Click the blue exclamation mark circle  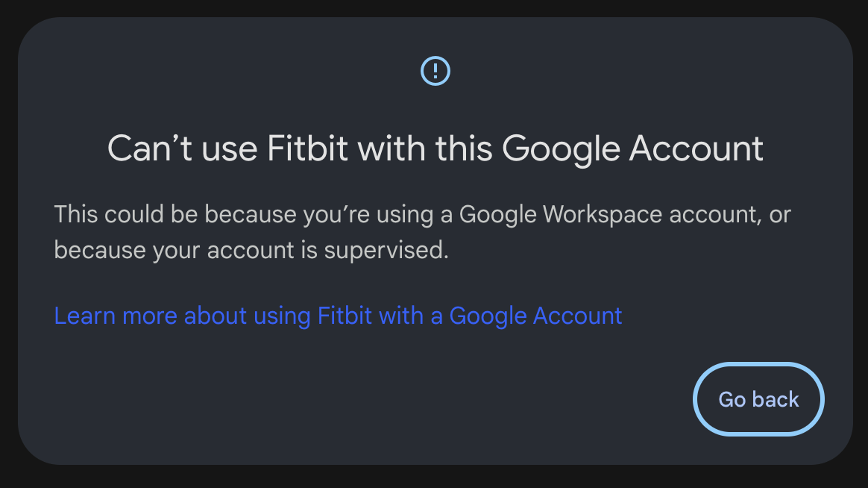pos(435,71)
